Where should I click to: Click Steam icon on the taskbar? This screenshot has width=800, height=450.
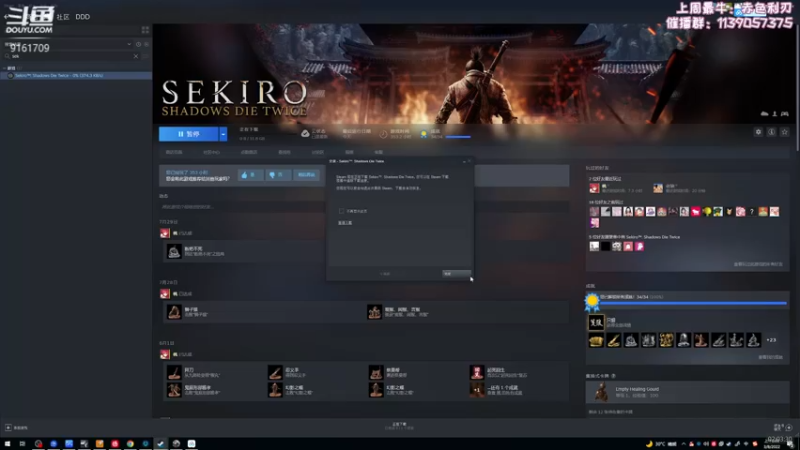pyautogui.click(x=161, y=444)
